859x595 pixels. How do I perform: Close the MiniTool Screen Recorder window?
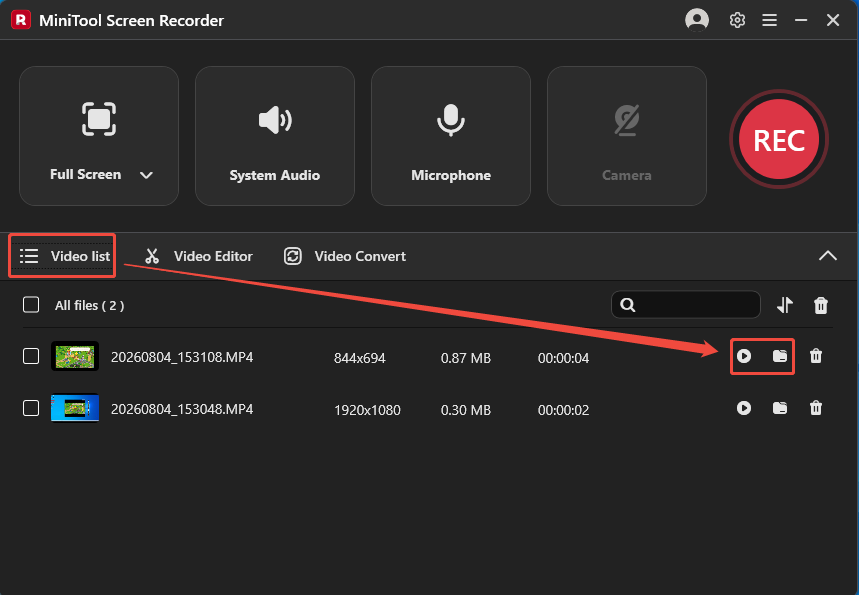pos(833,20)
